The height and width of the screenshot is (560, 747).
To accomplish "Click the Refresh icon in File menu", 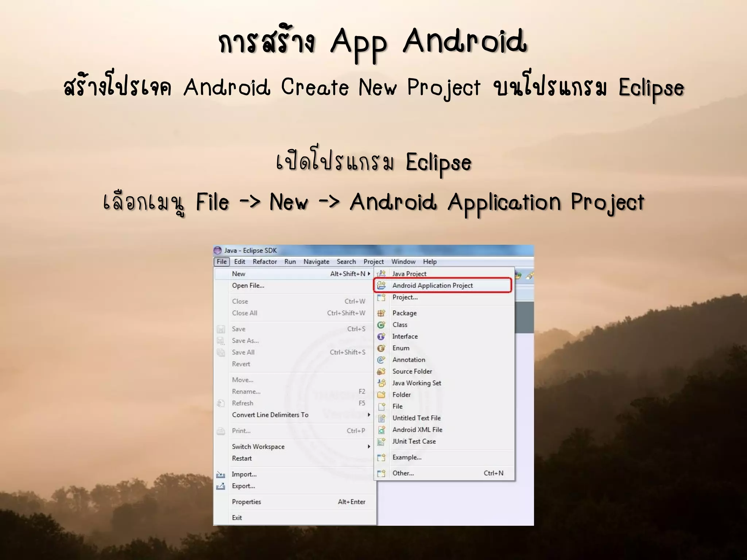I will click(221, 403).
